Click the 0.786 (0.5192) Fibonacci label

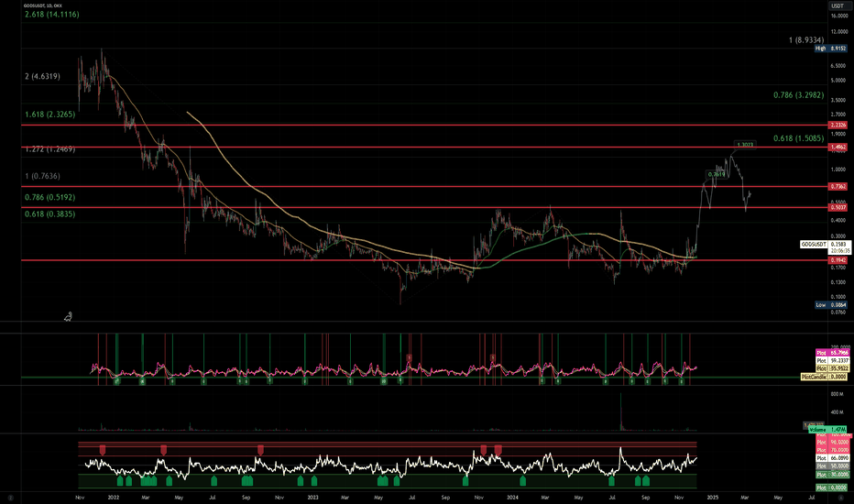click(x=50, y=197)
